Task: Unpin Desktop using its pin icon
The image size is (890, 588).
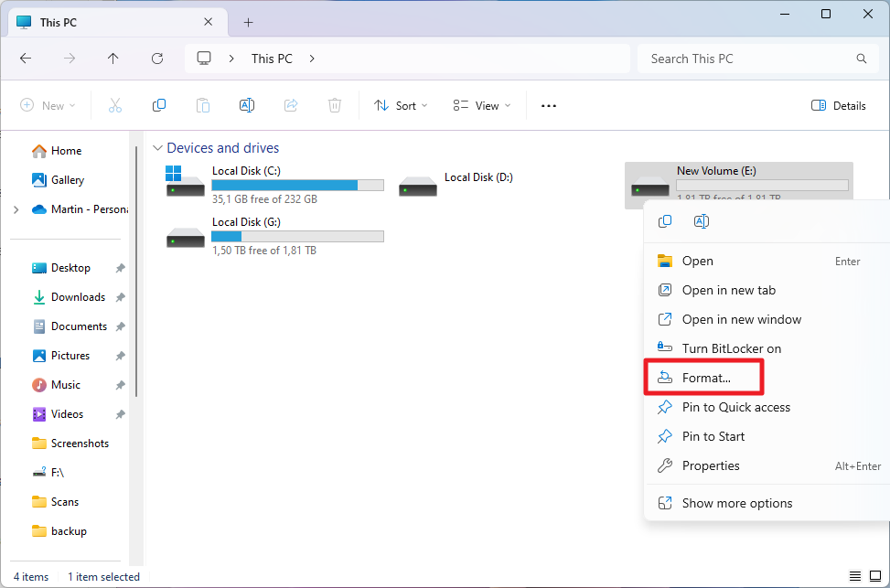Action: pos(121,268)
